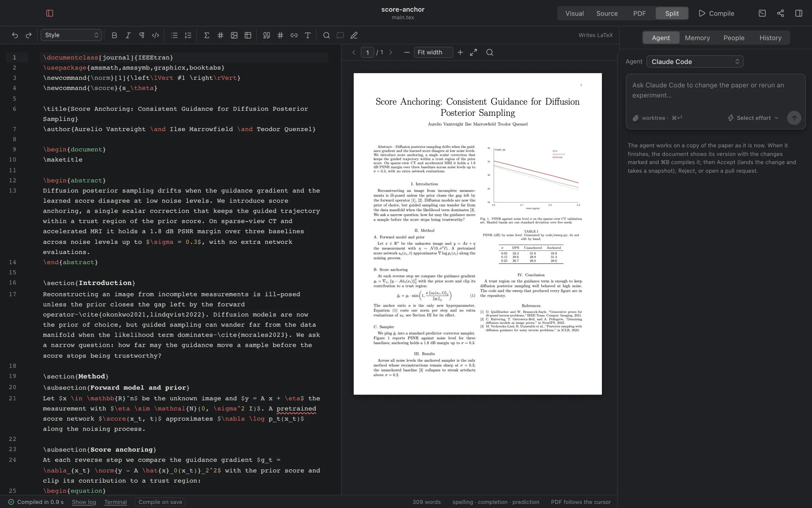This screenshot has width=812, height=508.
Task: Click the text T icon in the toolbar
Action: (x=308, y=35)
